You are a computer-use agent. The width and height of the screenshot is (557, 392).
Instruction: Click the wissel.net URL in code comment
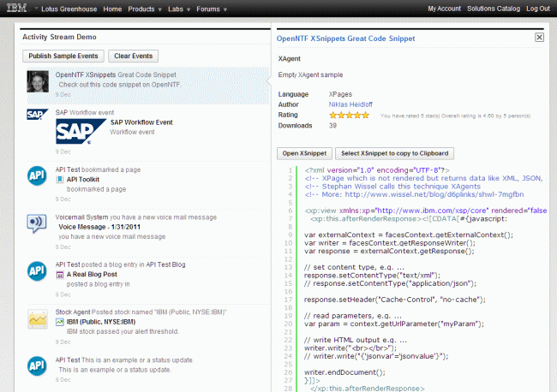click(x=434, y=194)
